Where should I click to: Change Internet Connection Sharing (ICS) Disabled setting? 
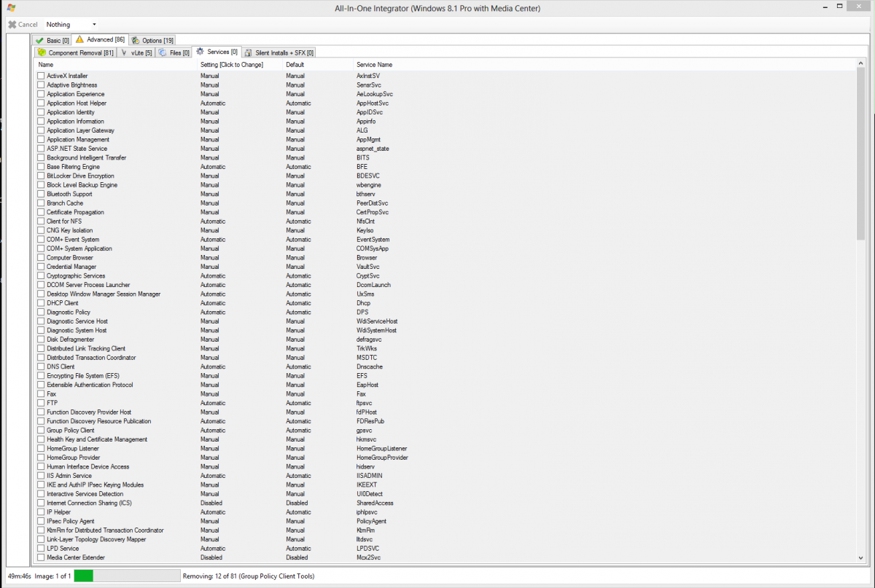pyautogui.click(x=211, y=503)
